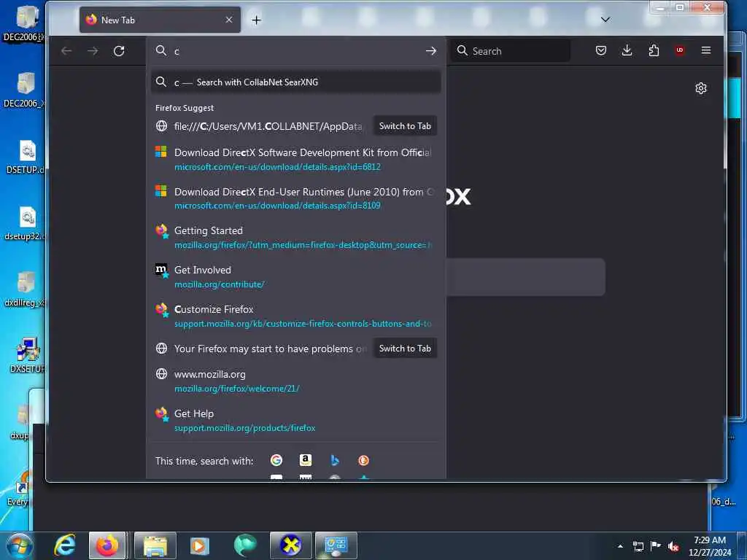Open the Customize Firefox suggestion
This screenshot has width=747, height=560.
[296, 316]
